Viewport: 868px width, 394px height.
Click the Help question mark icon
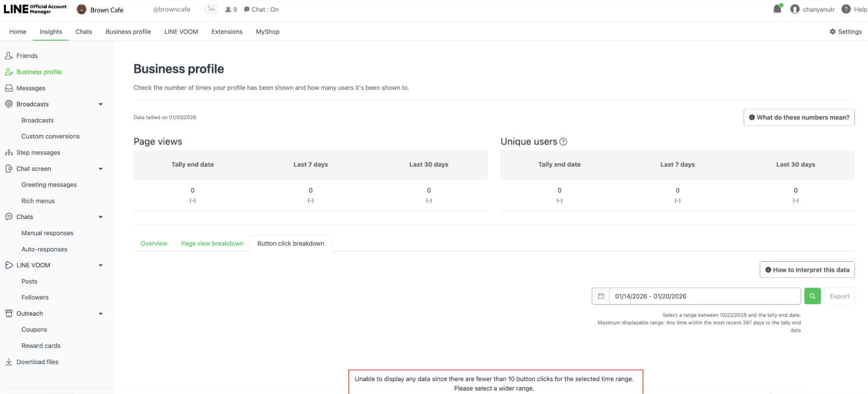(846, 9)
